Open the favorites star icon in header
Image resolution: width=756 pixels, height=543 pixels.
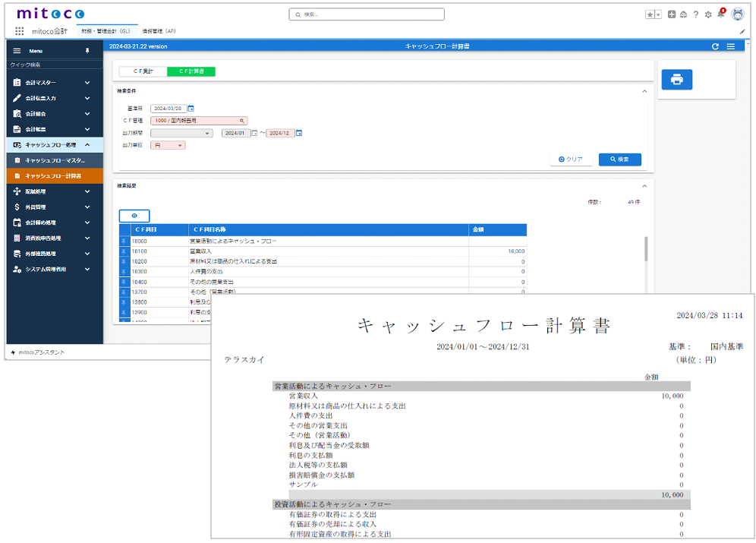650,14
